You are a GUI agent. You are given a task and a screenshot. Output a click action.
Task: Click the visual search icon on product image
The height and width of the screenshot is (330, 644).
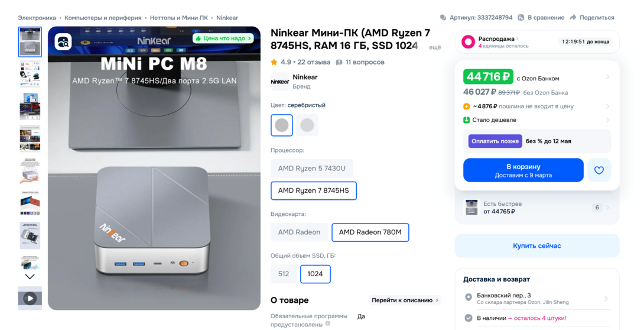click(63, 42)
